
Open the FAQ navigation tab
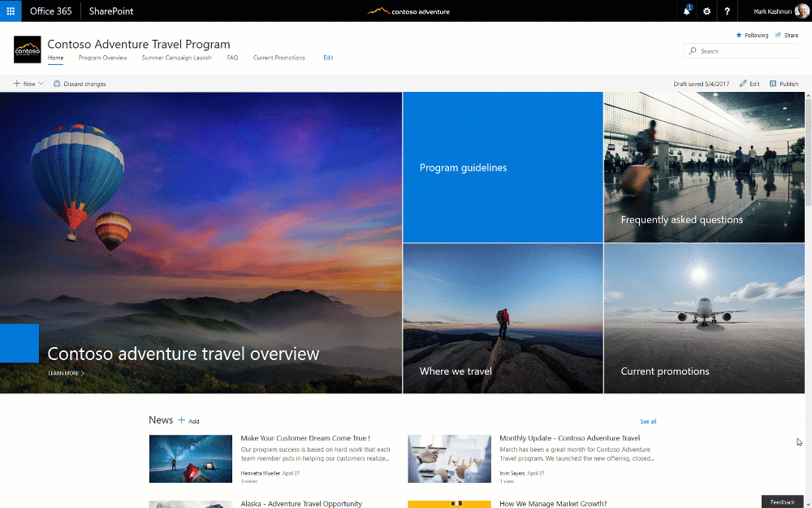click(x=232, y=58)
